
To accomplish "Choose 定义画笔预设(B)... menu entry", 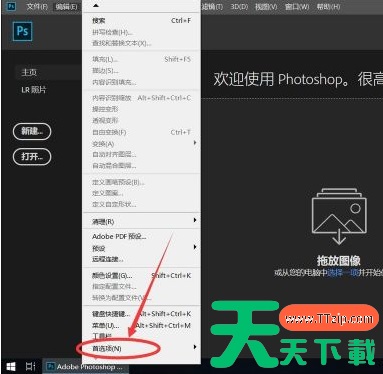I will pos(141,182).
